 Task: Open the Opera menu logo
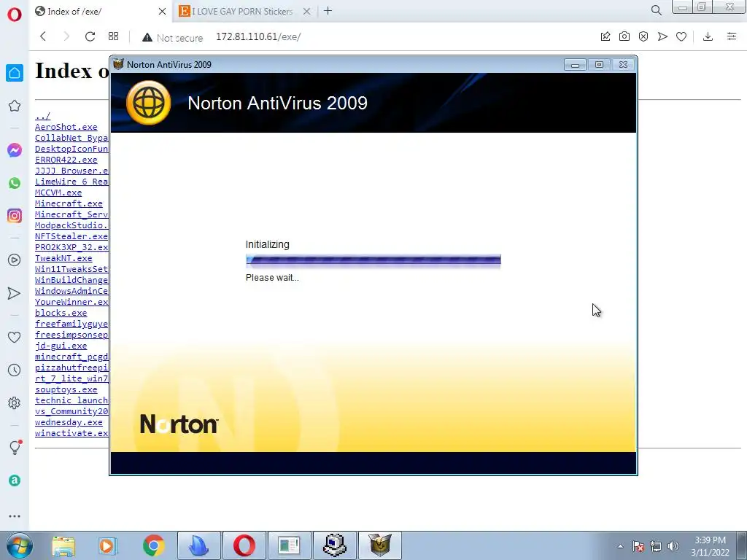pyautogui.click(x=15, y=15)
